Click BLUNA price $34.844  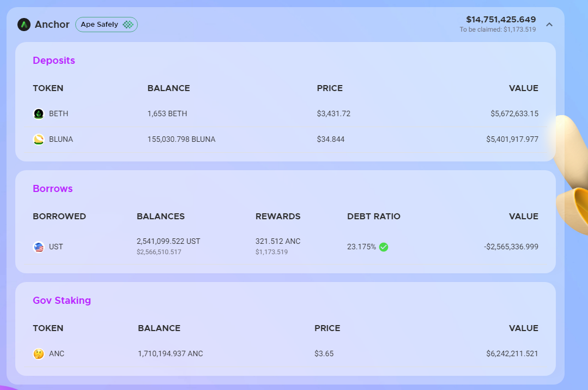[x=331, y=139]
